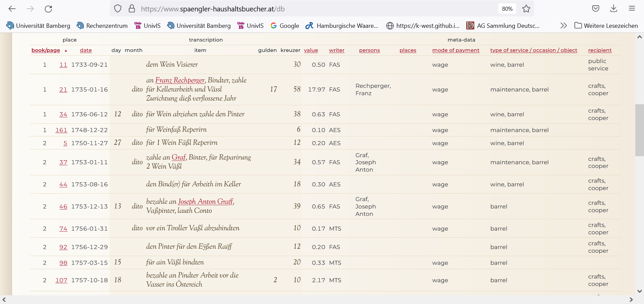The height and width of the screenshot is (304, 644).
Task: Open Weitere Lesezeichen folder
Action: click(x=606, y=25)
